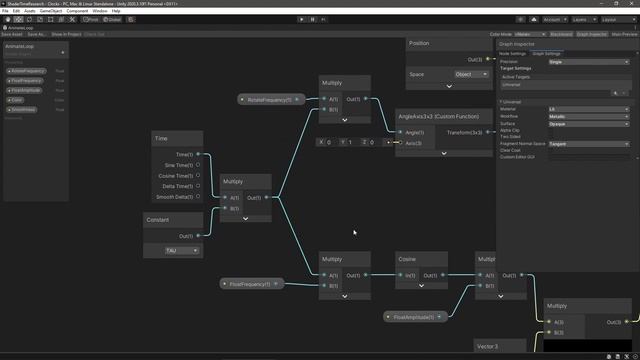Enable the Two Sided checkbox
The image size is (640, 360).
point(551,137)
